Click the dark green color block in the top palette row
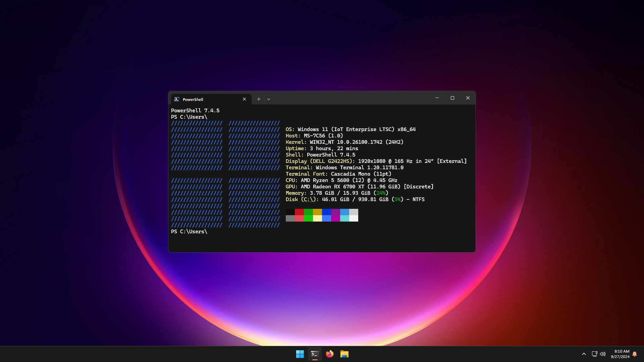Viewport: 644px width, 362px height. (x=308, y=212)
